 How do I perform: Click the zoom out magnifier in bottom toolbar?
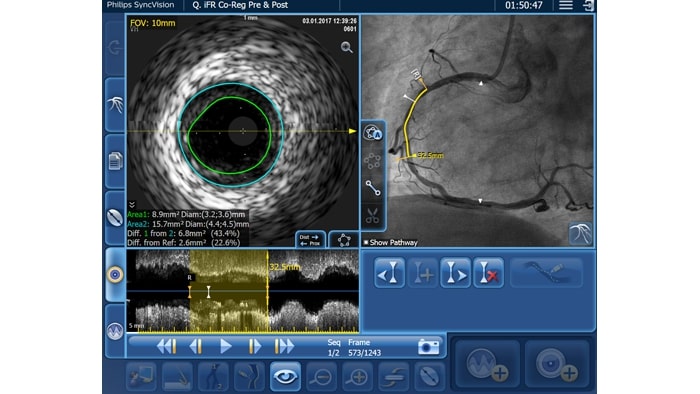pyautogui.click(x=321, y=377)
